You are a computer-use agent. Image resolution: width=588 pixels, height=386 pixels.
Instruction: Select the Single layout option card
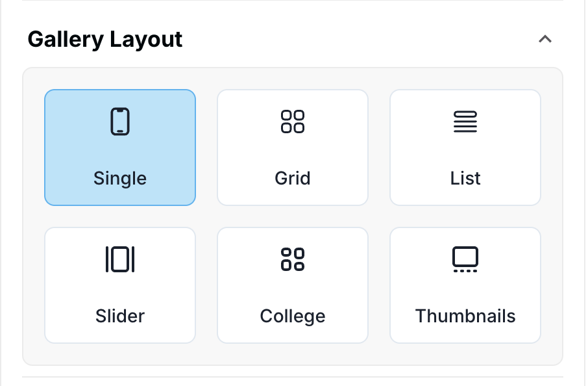(120, 148)
